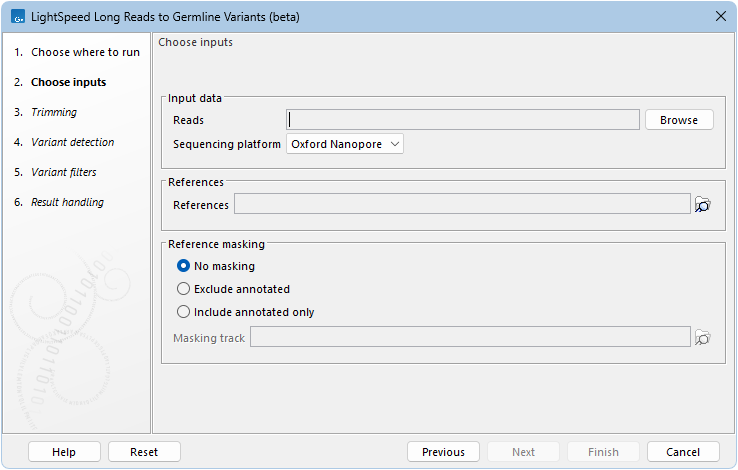
Task: Click the Finish button
Action: click(603, 452)
